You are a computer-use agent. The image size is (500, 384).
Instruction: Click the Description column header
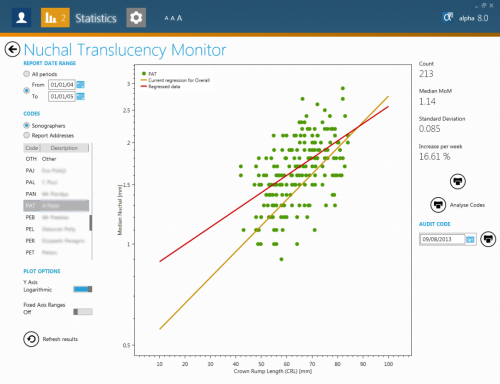[x=64, y=148]
